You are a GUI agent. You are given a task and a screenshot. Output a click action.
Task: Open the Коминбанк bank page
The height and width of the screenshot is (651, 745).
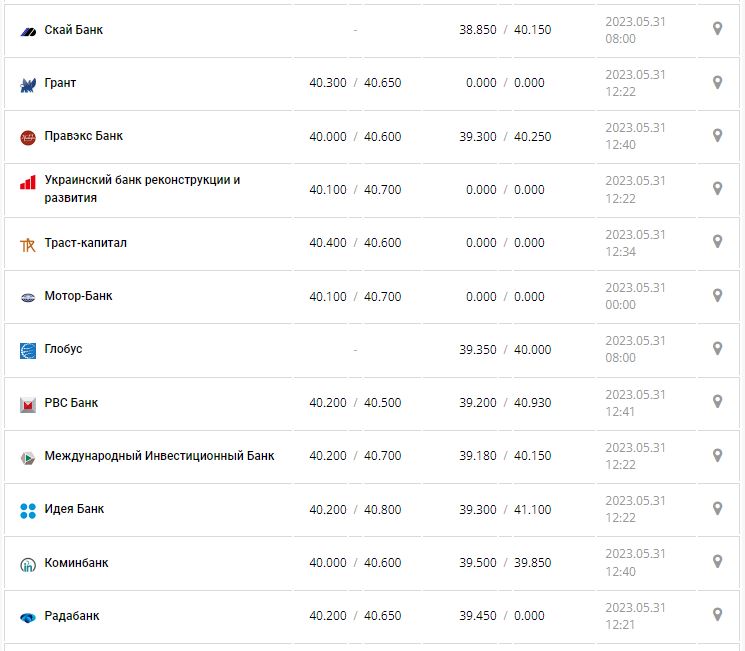pos(77,563)
